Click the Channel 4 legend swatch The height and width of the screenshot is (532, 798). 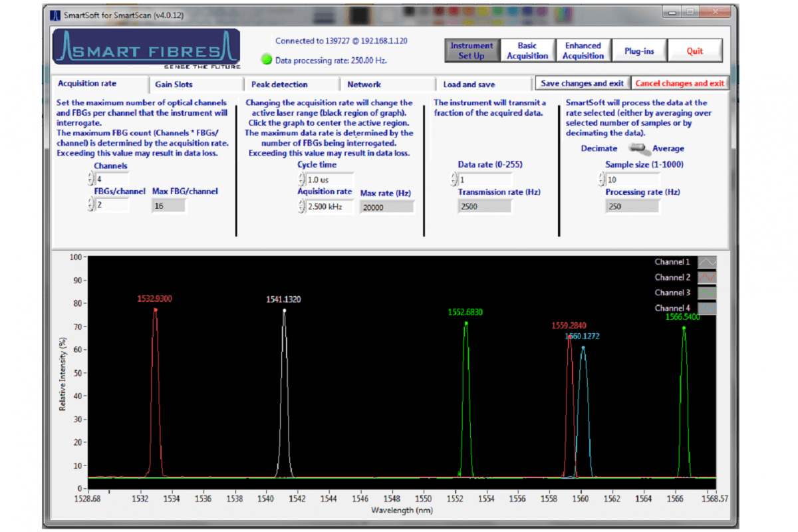706,309
